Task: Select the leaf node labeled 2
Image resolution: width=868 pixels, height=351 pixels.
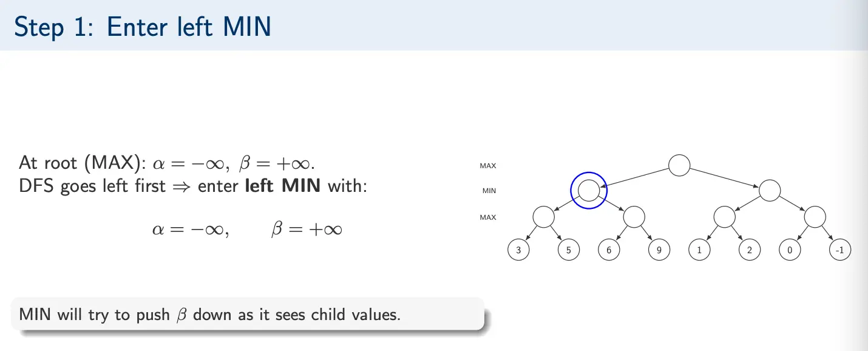Action: coord(750,251)
